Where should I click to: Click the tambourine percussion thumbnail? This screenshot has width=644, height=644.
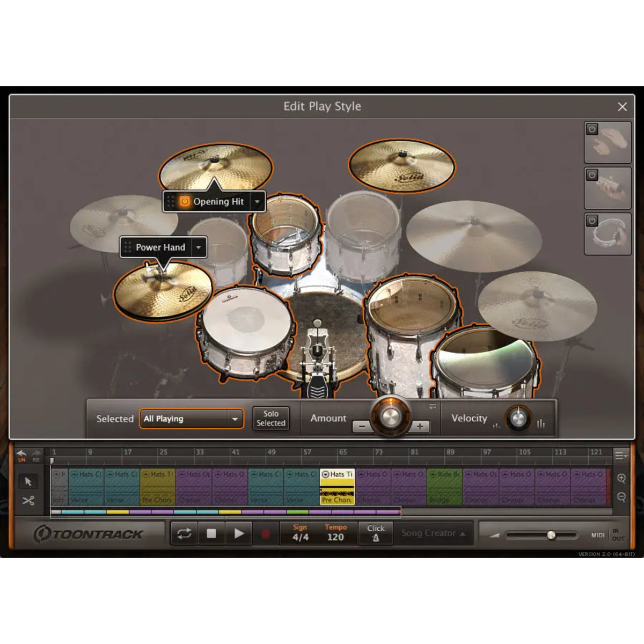[608, 234]
